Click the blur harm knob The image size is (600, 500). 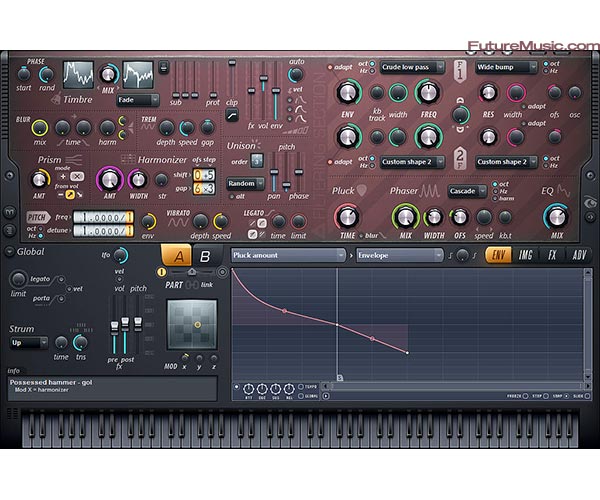pyautogui.click(x=107, y=128)
